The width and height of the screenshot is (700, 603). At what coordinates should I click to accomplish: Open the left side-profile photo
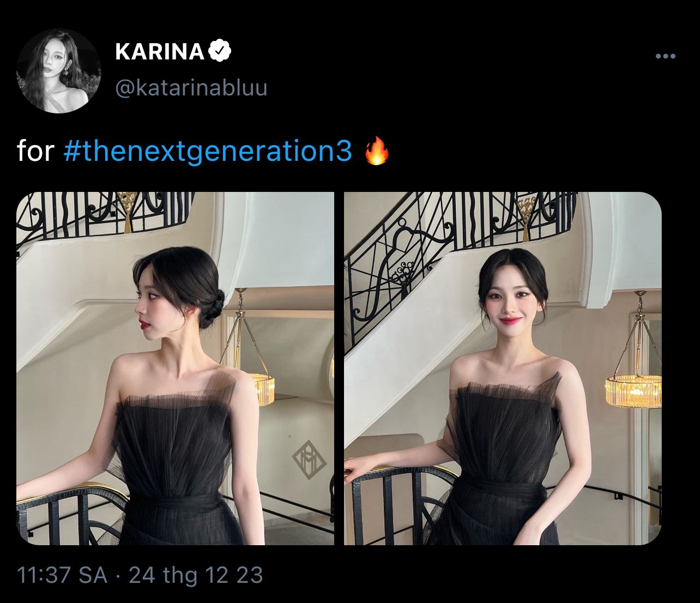point(175,368)
